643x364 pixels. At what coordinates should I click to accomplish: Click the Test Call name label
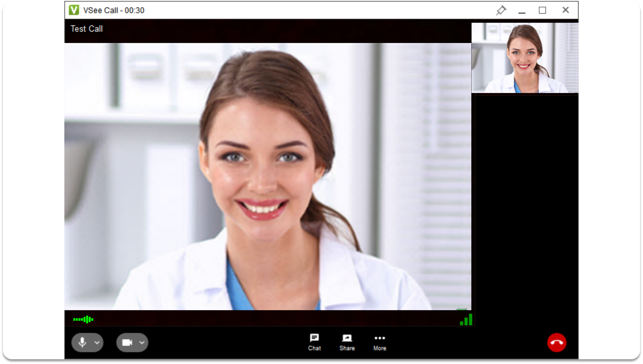coord(87,29)
